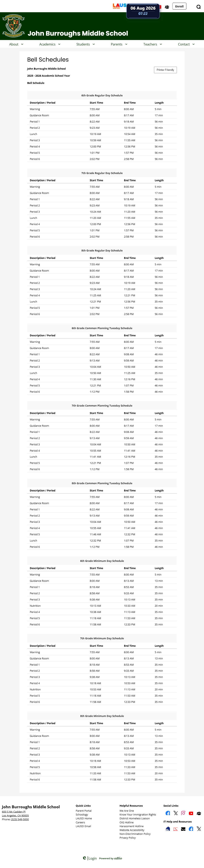The image size is (204, 868).
Task: Click the Edlio 'e' logo in footer
Action: click(84, 858)
